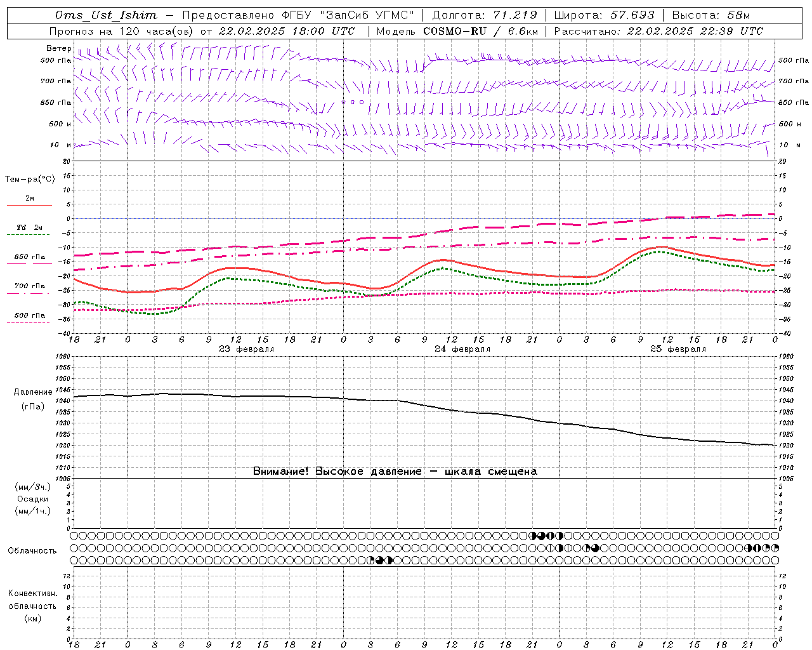Viewport: 812px width, 650px height.
Task: Click the "Ветер" wind panel label
Action: click(58, 48)
